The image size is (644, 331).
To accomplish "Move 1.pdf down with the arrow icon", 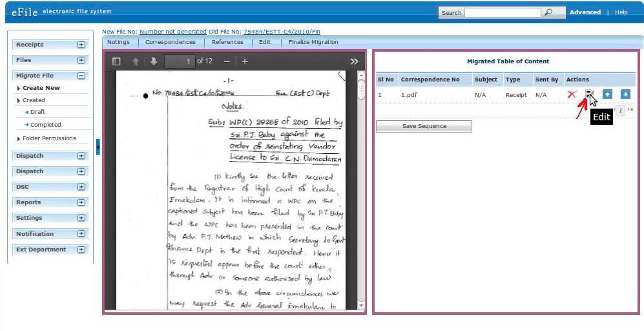I will click(625, 94).
